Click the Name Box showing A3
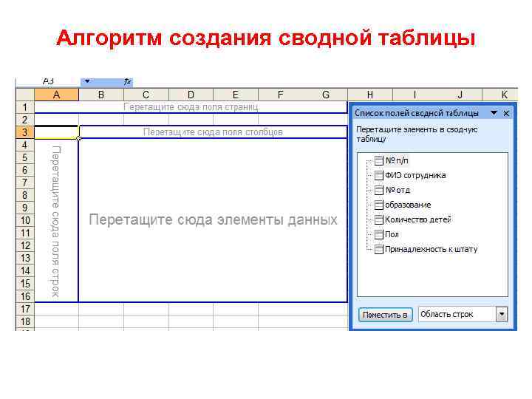Screen dimensions: 532x399 [x=48, y=81]
